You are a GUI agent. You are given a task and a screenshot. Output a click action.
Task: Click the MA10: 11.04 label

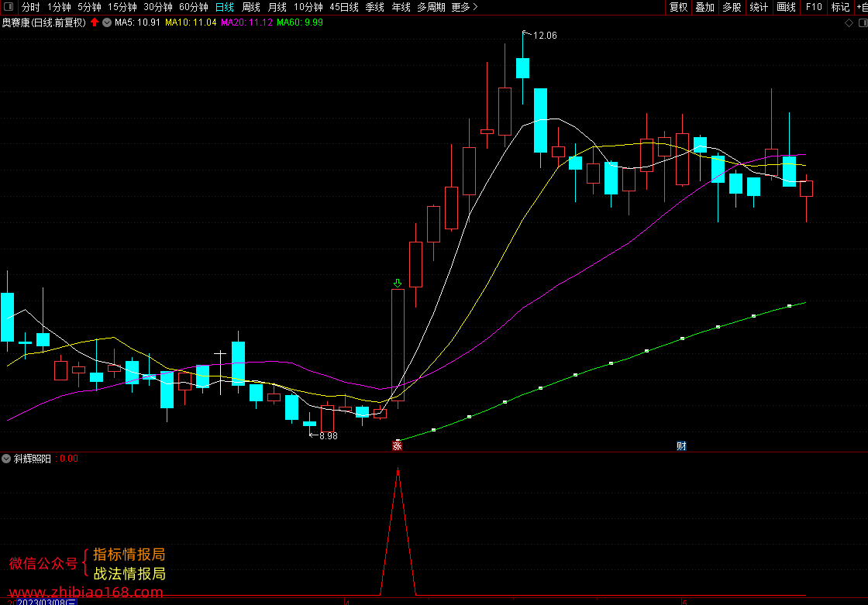[191, 22]
